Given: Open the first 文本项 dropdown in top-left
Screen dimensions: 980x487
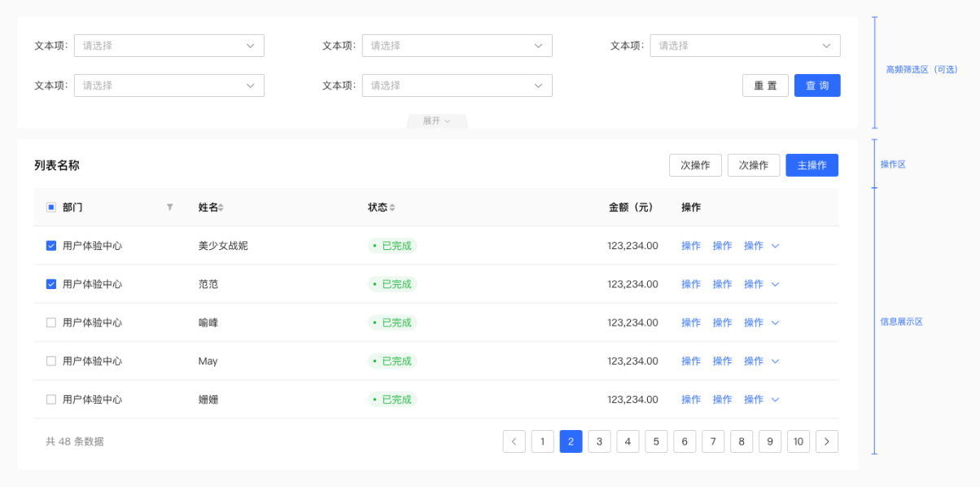Looking at the screenshot, I should (169, 46).
